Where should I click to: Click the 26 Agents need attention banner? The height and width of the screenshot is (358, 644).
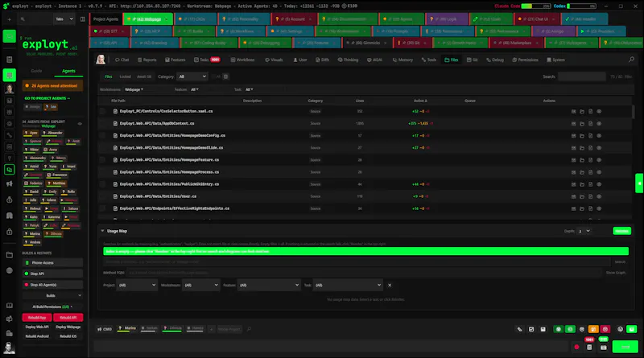(52, 86)
